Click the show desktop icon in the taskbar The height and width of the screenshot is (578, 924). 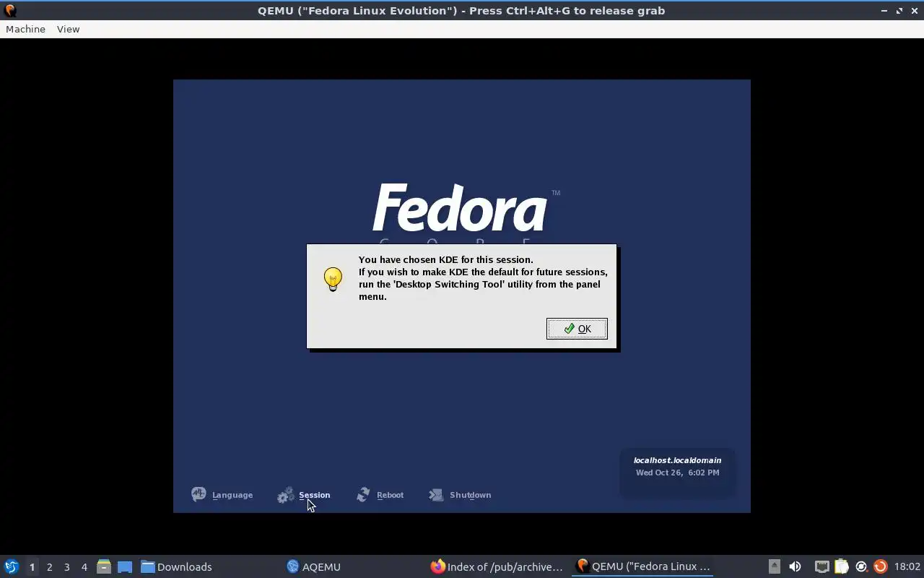(x=125, y=567)
